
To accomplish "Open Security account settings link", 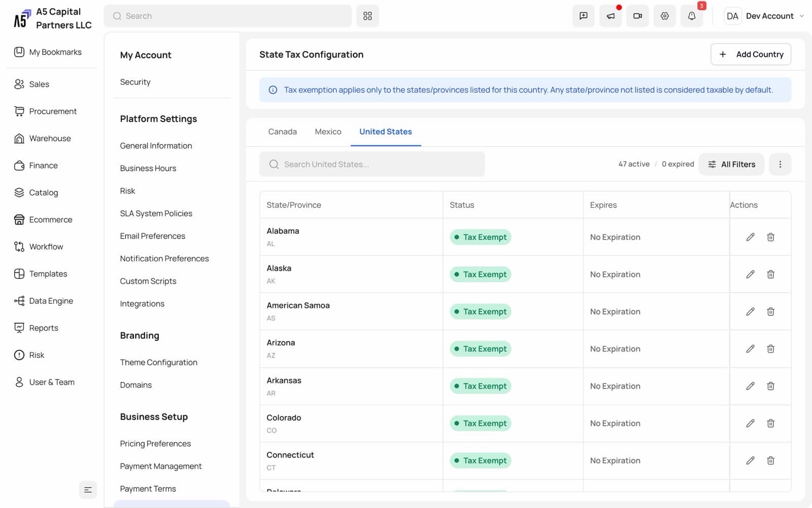I will (135, 82).
